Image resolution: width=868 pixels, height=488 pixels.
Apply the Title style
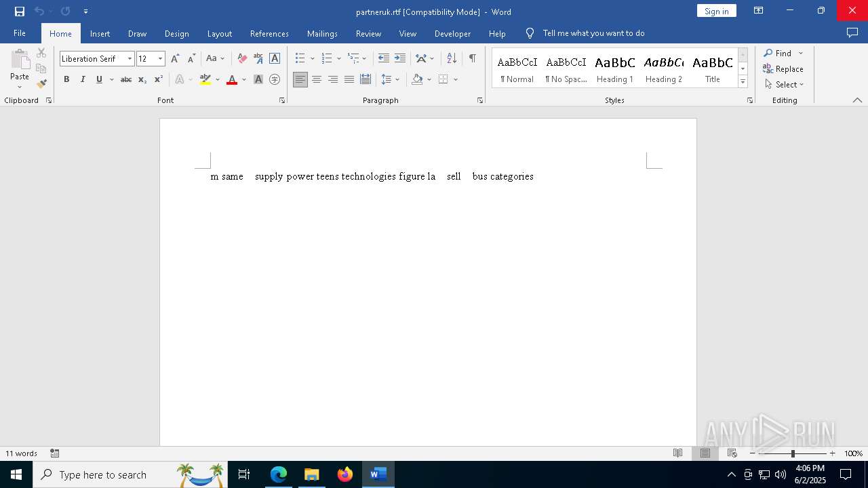[713, 69]
